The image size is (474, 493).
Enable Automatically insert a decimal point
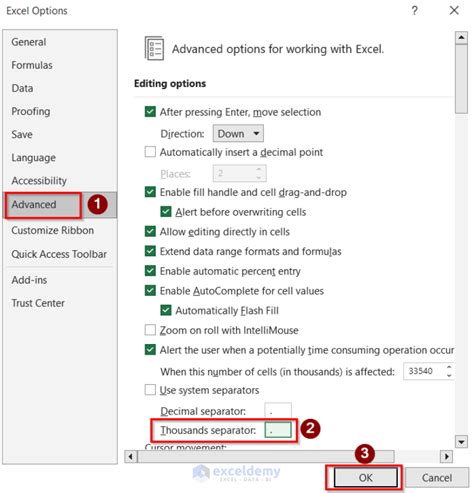[150, 152]
